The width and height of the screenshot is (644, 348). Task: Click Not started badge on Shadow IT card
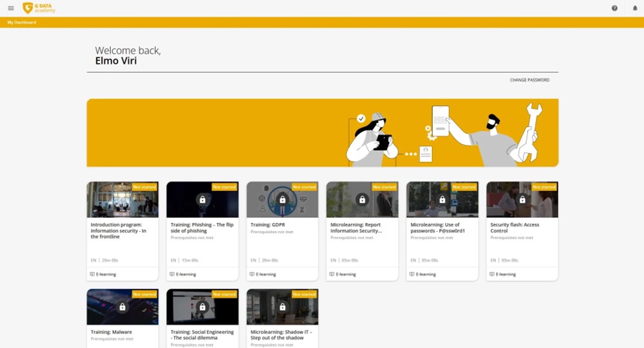(x=304, y=295)
